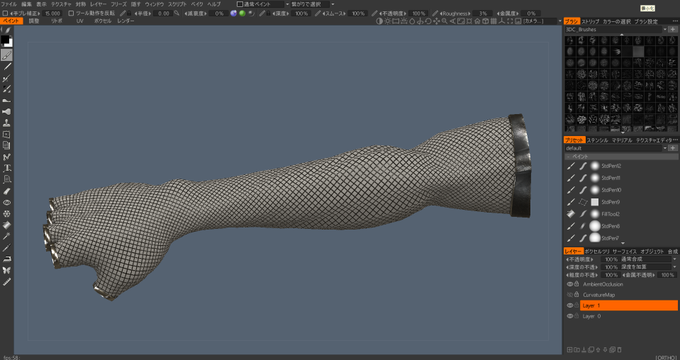Click the magnifier zoom icon in viewport toolbar
The width and height of the screenshot is (680, 360).
tap(444, 21)
